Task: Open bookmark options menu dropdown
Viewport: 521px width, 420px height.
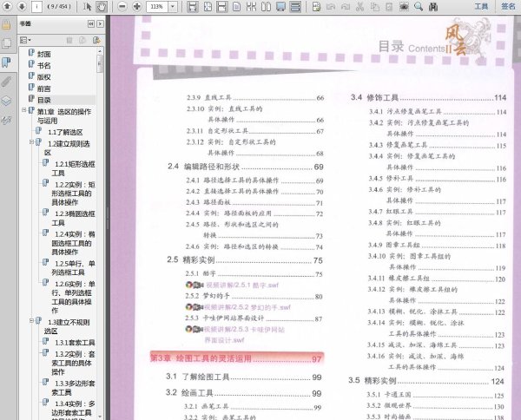Action: pos(25,40)
